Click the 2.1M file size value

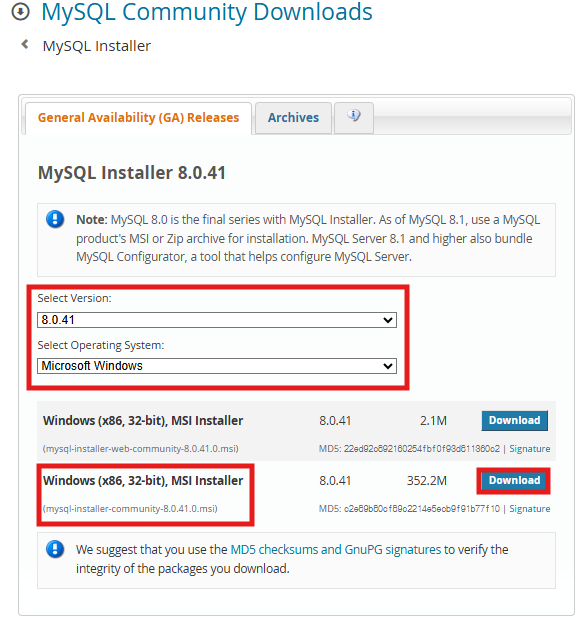coord(433,421)
